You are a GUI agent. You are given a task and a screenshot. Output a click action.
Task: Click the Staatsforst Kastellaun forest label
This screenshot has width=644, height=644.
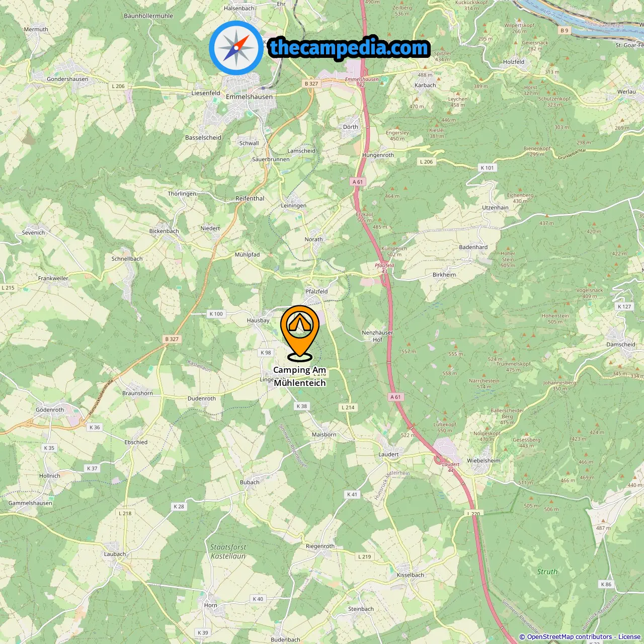pos(228,551)
